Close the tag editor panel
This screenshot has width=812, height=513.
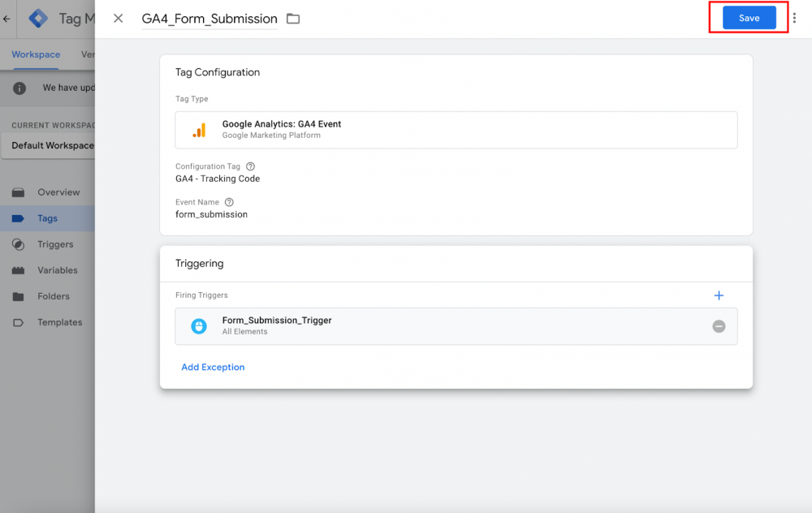click(x=118, y=19)
